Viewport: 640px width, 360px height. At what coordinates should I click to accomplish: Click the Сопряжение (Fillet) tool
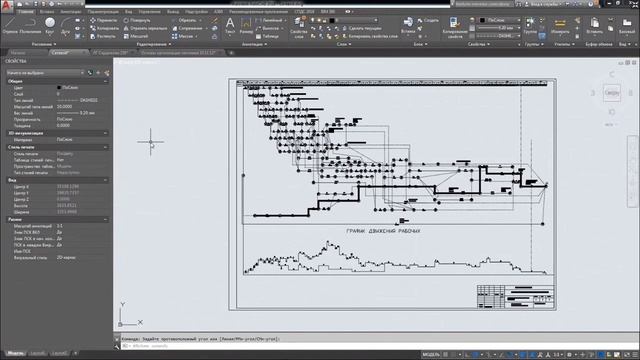[x=187, y=28]
